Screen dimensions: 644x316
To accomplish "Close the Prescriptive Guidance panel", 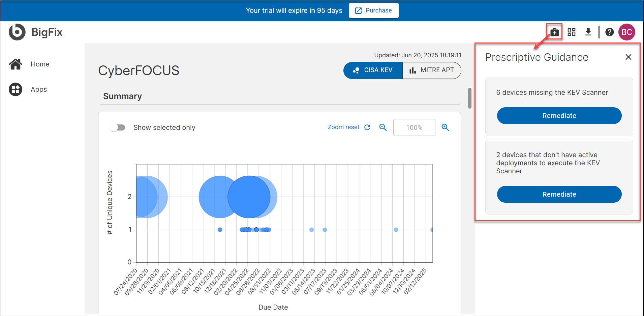I will pyautogui.click(x=628, y=57).
